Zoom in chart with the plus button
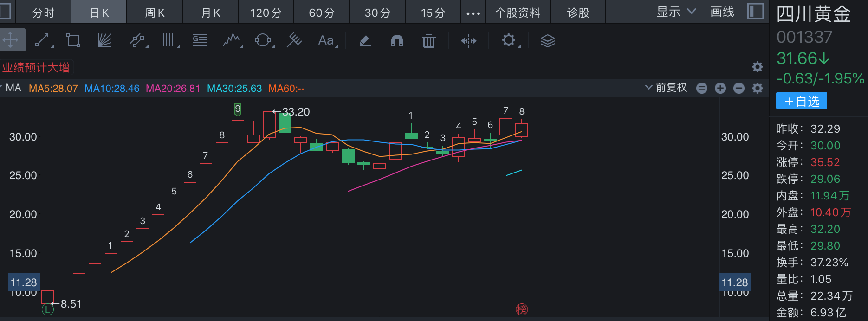Viewport: 868px width, 321px height. (720, 88)
